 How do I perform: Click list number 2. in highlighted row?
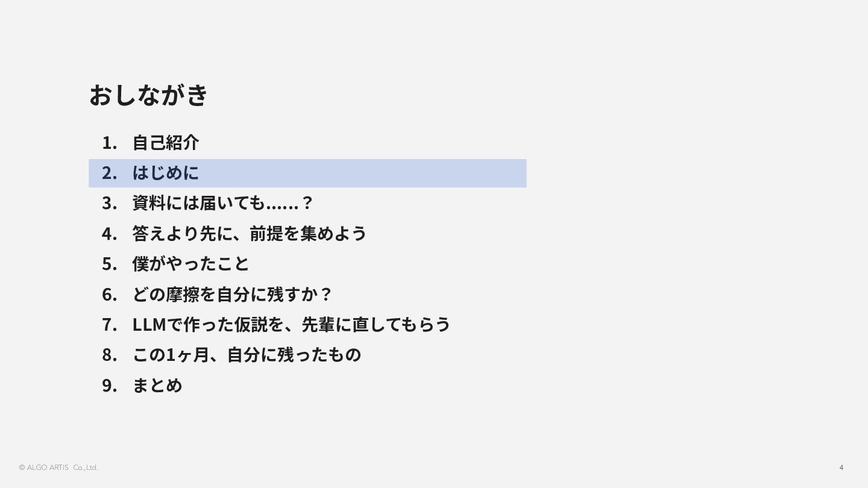[x=109, y=173]
